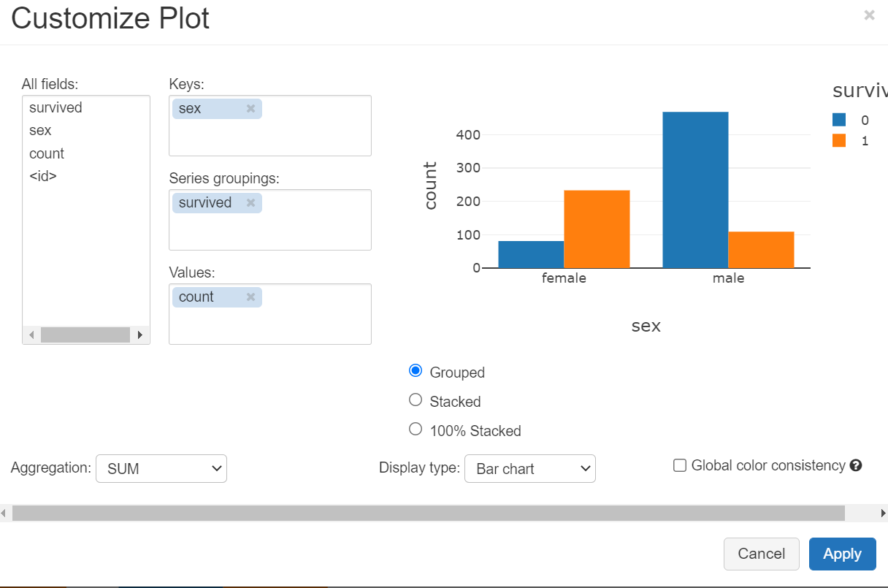Click the blue male bar in chart
Viewport: 888px width, 588px height.
point(695,190)
